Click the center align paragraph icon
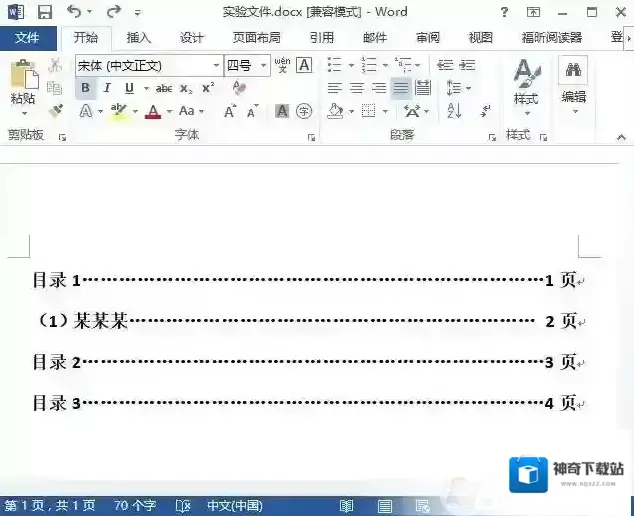This screenshot has height=516, width=634. tap(356, 88)
